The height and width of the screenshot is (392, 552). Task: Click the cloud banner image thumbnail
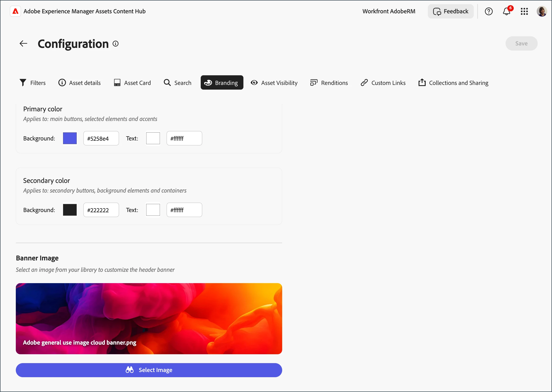tap(149, 318)
